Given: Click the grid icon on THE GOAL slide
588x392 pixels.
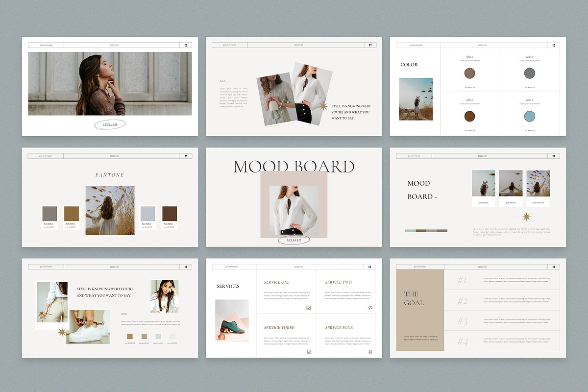Looking at the screenshot, I should pyautogui.click(x=554, y=267).
